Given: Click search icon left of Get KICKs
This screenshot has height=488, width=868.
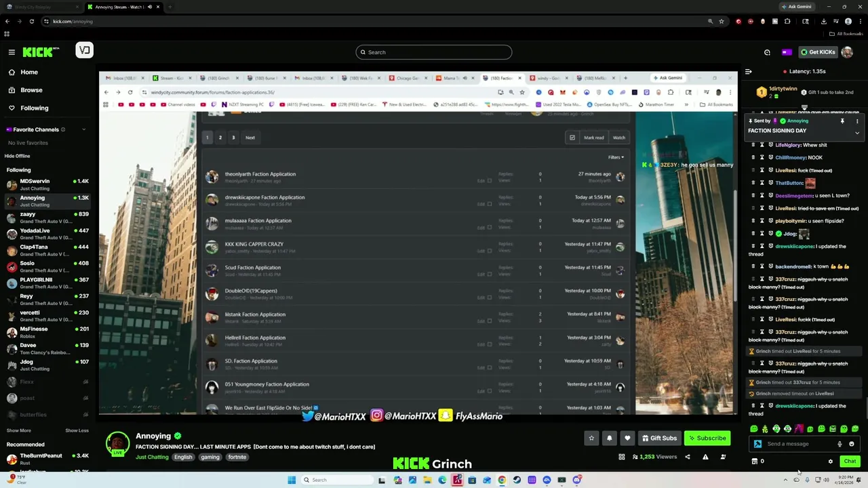Looking at the screenshot, I should click(x=767, y=52).
